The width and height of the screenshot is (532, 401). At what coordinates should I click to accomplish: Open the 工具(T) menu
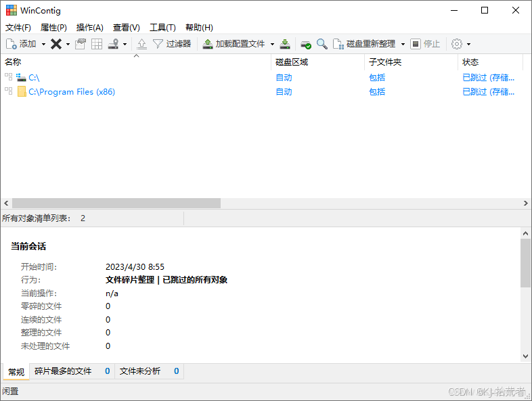(162, 28)
